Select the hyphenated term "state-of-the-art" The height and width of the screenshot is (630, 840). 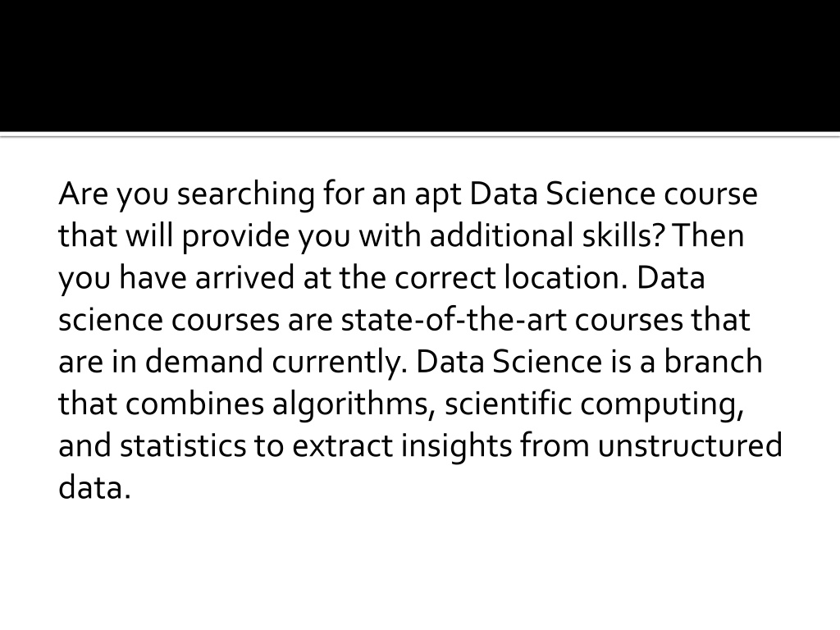point(453,321)
